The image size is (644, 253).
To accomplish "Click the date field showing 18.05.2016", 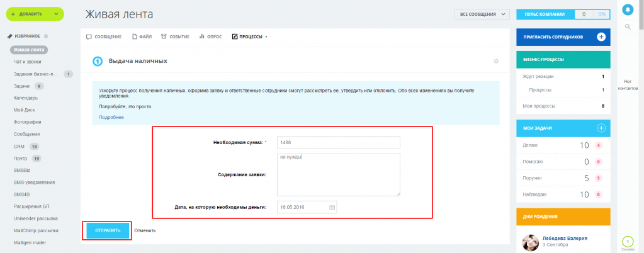I will point(307,207).
